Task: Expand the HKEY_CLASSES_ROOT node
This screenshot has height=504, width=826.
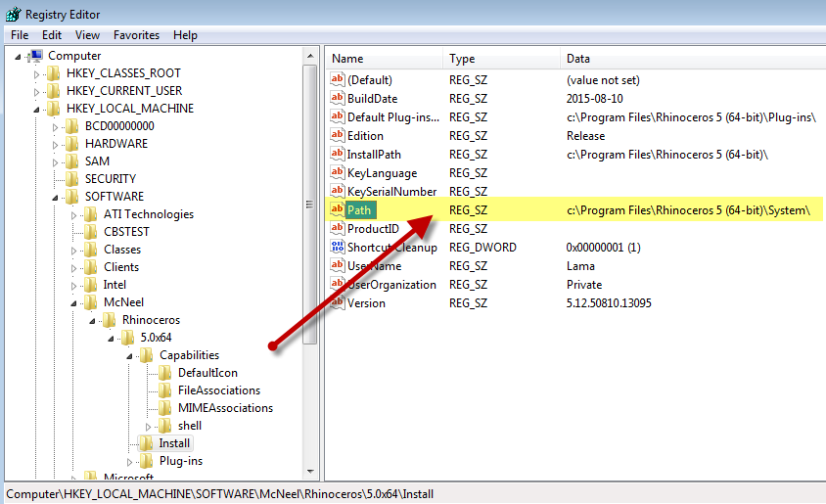Action: pos(36,74)
